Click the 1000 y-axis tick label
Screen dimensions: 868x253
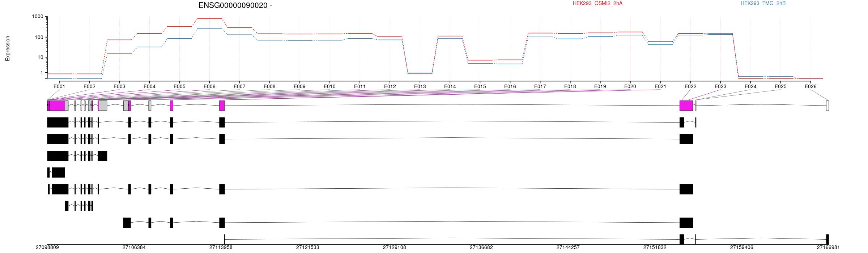coord(38,17)
